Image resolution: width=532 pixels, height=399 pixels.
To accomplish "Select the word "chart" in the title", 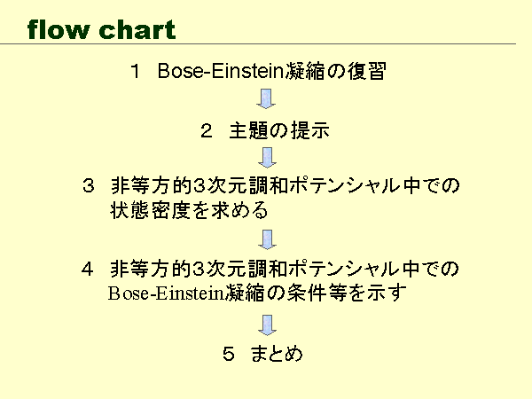I will [x=134, y=29].
